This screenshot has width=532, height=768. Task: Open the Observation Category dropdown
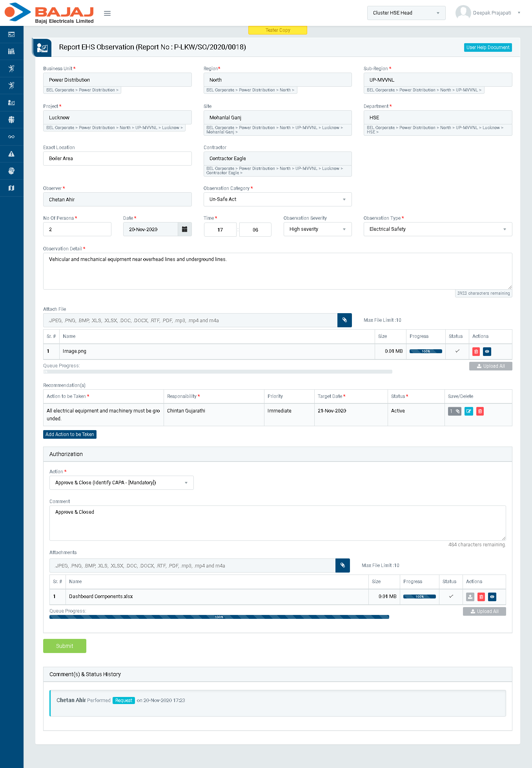click(277, 199)
